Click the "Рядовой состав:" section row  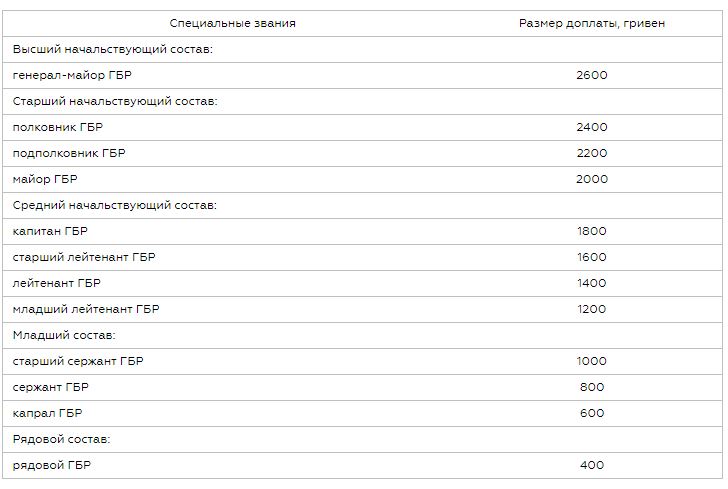(62, 439)
